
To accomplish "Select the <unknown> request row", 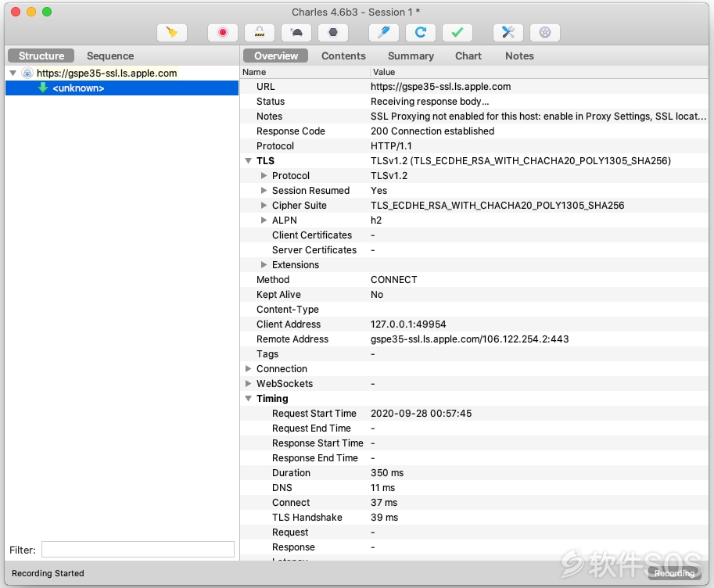I will click(x=122, y=88).
